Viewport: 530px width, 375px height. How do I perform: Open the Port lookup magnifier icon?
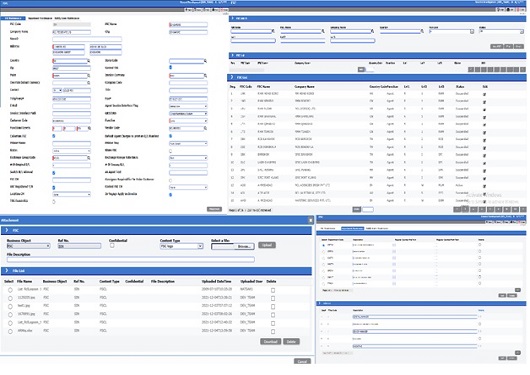point(89,76)
